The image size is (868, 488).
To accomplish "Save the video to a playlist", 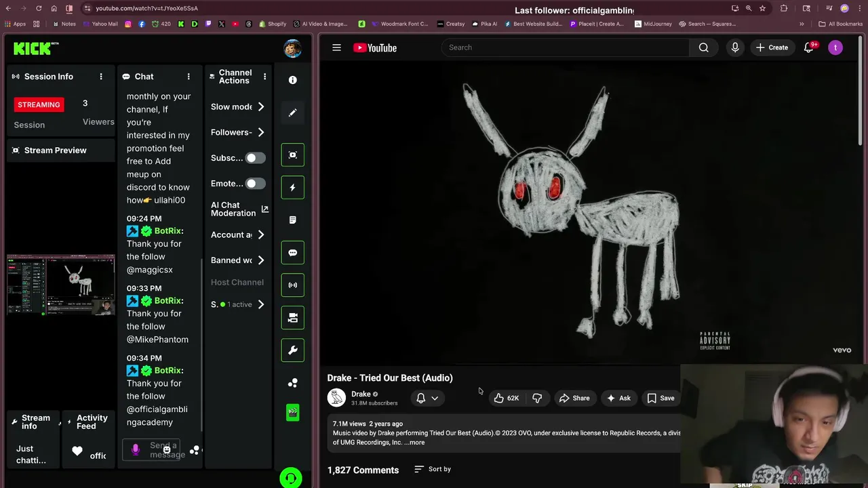I will 660,398.
